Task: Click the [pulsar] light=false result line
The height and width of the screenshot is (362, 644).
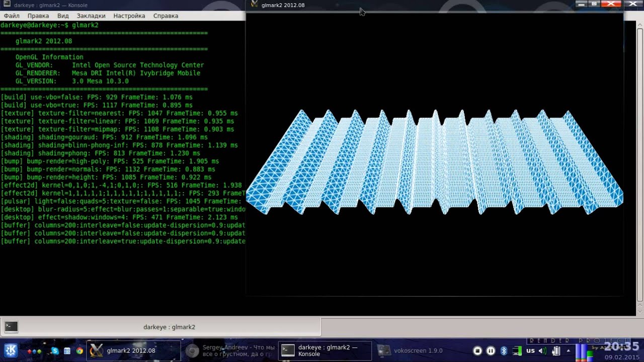Action: tap(123, 202)
